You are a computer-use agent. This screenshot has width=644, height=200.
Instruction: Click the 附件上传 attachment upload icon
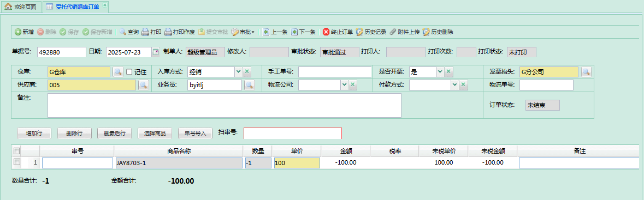(393, 32)
